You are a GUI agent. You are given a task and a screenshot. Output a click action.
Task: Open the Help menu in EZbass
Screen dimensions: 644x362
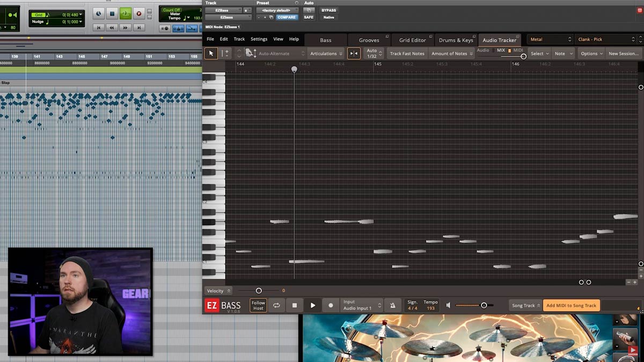[x=294, y=39]
